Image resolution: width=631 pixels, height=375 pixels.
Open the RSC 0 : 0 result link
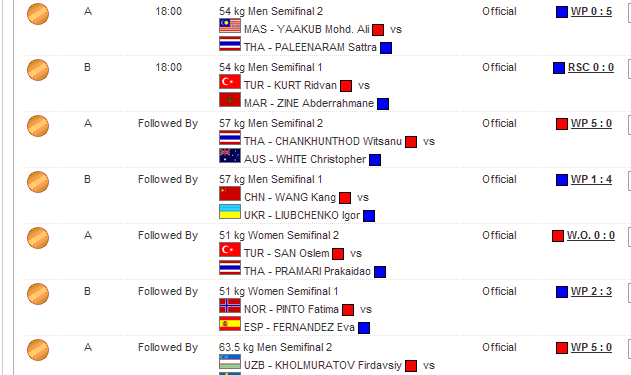[x=591, y=67]
